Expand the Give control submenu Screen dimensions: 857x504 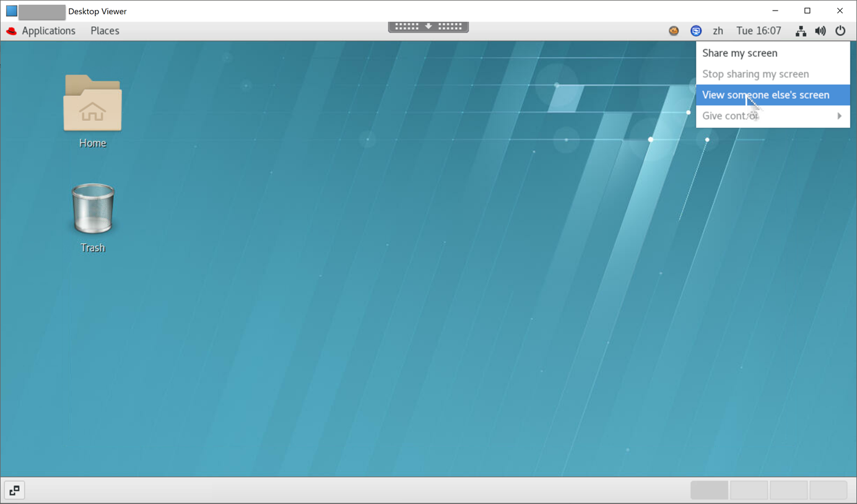click(x=773, y=116)
